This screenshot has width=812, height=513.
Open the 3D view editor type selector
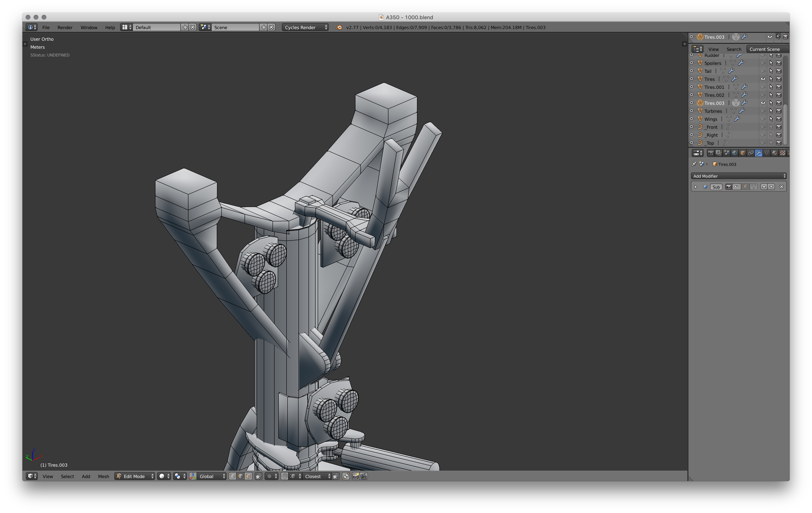click(x=32, y=476)
